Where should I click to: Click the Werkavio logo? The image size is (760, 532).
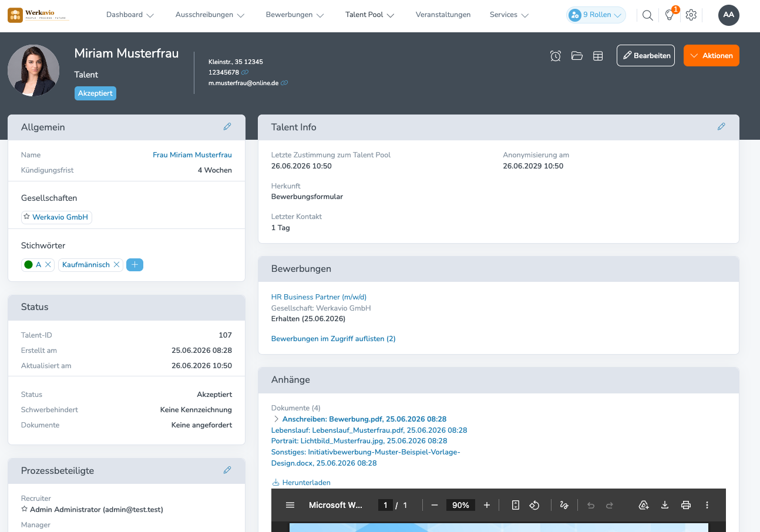39,15
